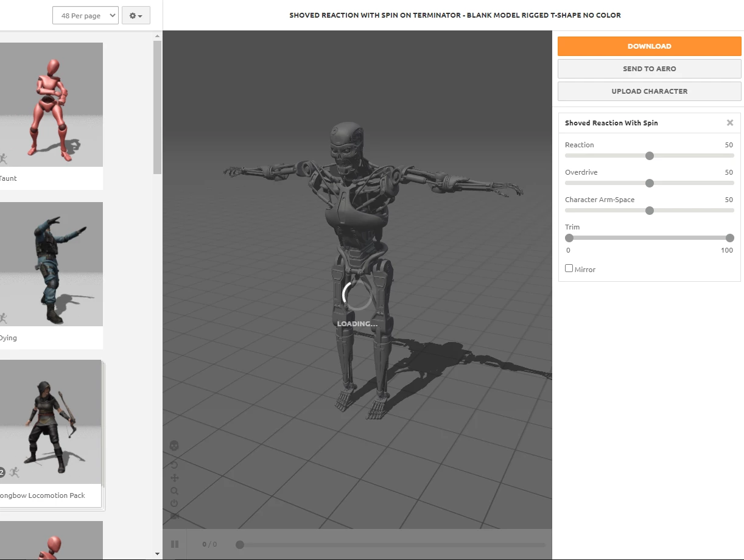Select the pan move arrows icon
Screen dimensions: 744x560
(x=174, y=478)
